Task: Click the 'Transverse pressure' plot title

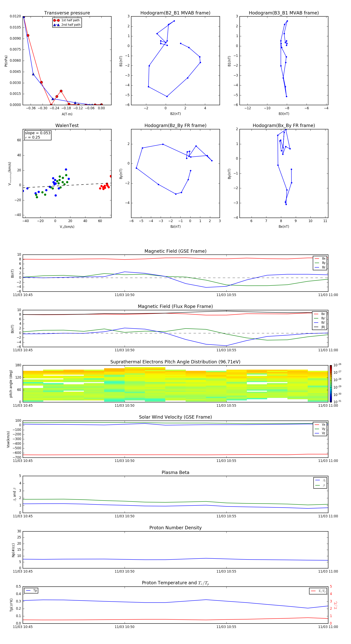Action: tap(67, 13)
